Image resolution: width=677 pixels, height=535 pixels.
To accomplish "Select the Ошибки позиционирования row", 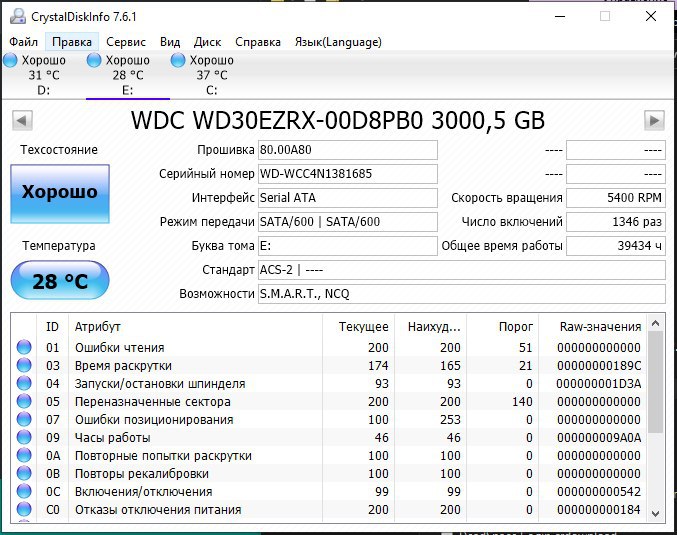I will [329, 419].
